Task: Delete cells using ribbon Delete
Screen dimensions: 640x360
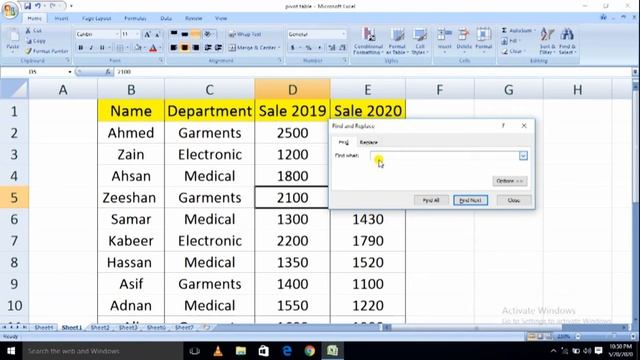Action: tap(464, 40)
